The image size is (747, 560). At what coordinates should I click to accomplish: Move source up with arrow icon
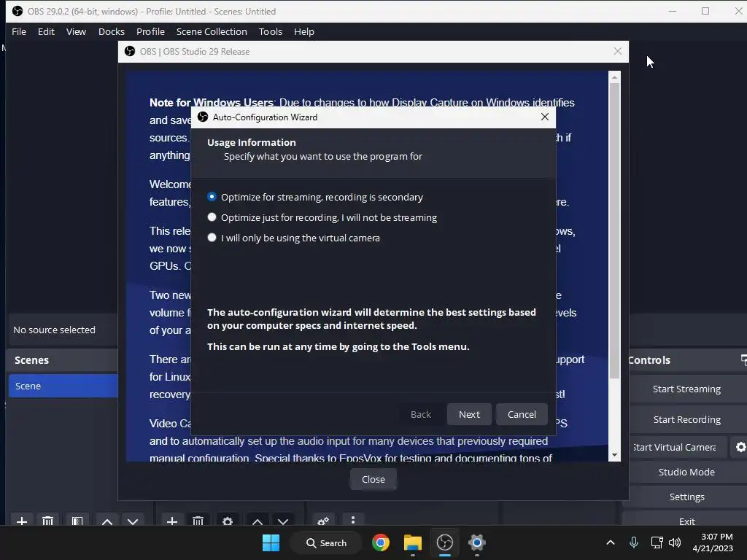258,521
